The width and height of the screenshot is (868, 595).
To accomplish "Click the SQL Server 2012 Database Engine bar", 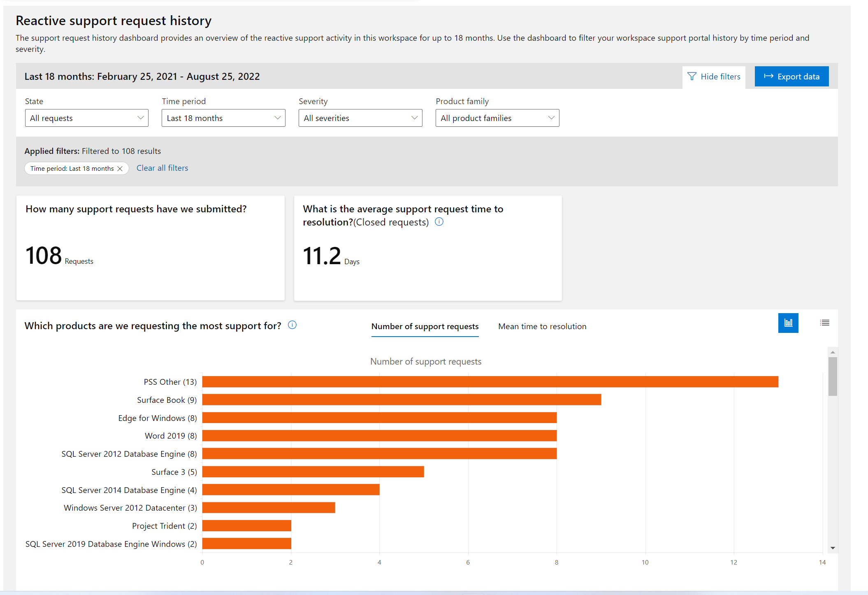I will pyautogui.click(x=379, y=453).
